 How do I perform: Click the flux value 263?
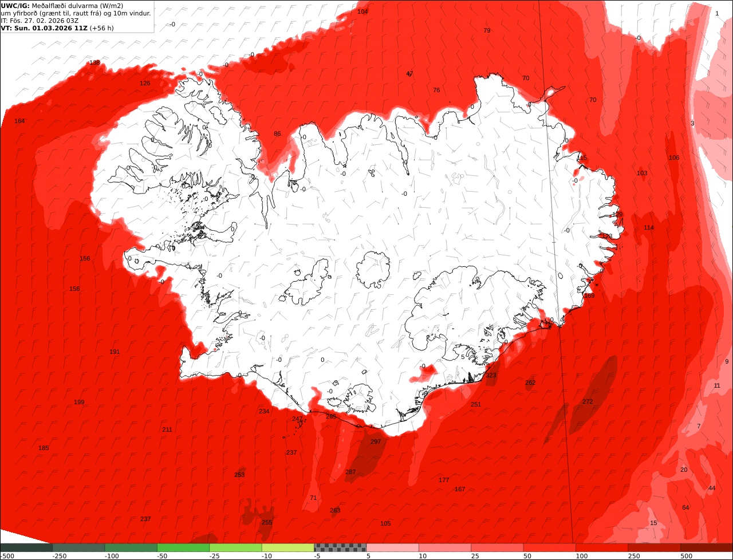(x=335, y=510)
